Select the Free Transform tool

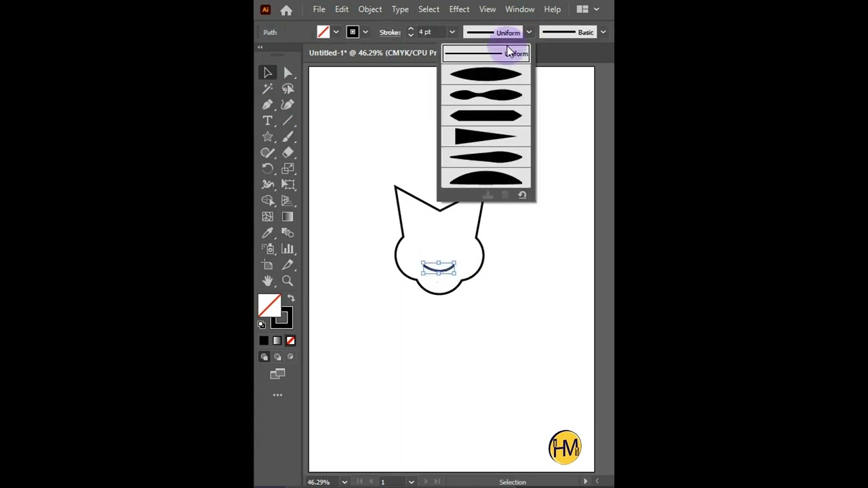(288, 184)
